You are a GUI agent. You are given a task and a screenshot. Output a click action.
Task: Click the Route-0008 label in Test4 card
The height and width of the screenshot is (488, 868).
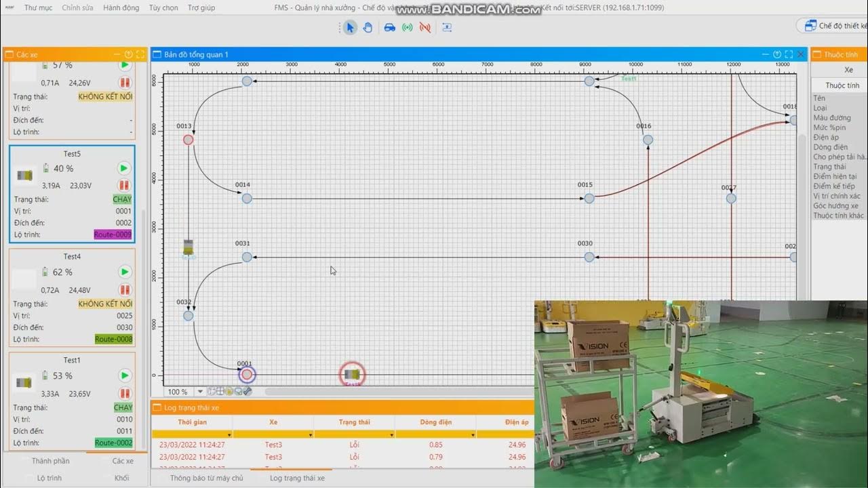click(113, 339)
